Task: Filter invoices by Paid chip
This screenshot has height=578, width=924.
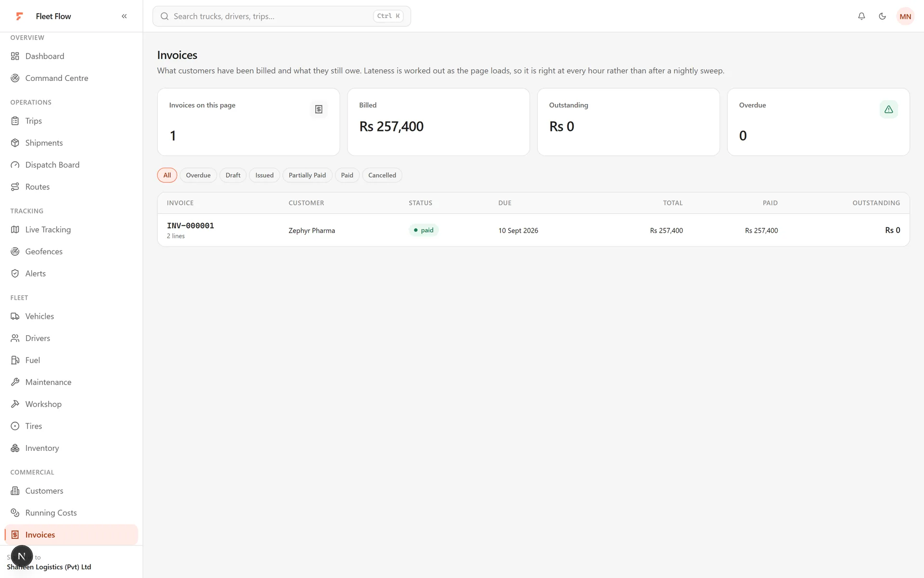Action: click(x=347, y=175)
